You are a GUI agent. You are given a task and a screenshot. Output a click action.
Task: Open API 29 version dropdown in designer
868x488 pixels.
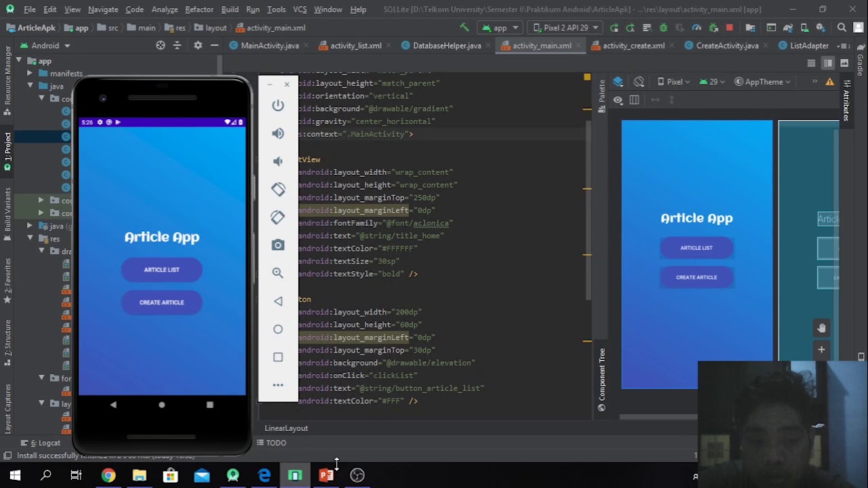(711, 81)
